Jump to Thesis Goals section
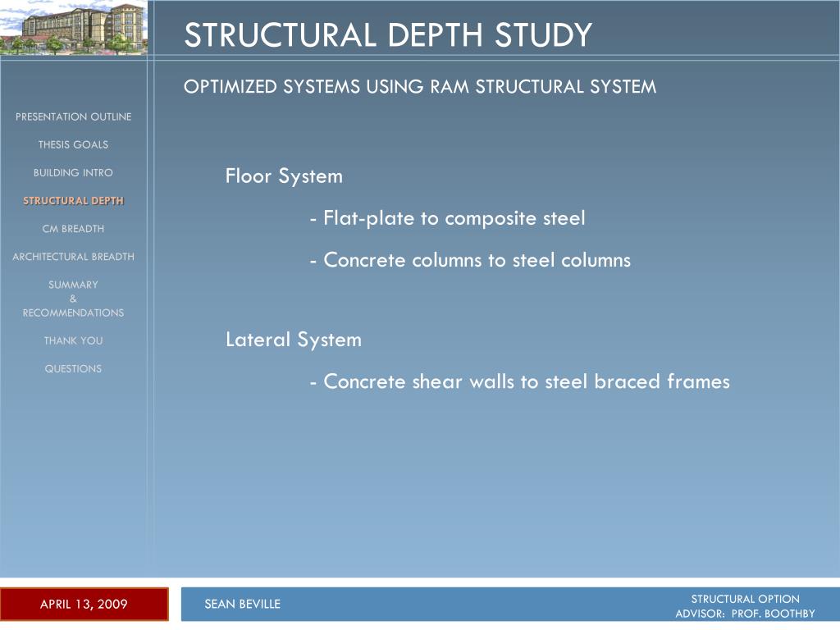The width and height of the screenshot is (840, 630). click(73, 144)
